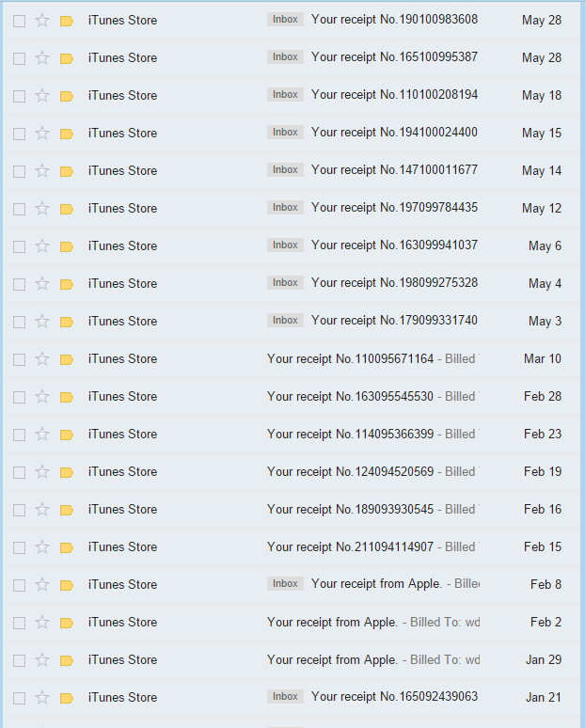
Task: Check the Feb 23 receipt email
Action: pos(19,435)
